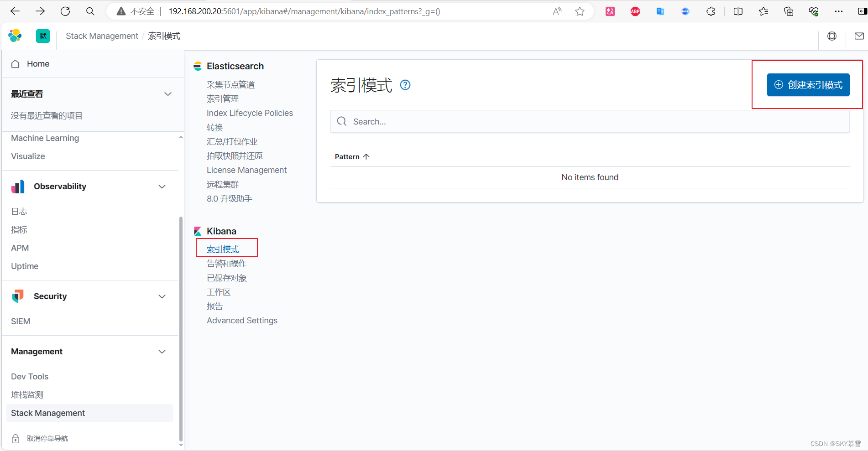Open 报告 under Kibana
The image size is (868, 451).
[214, 306]
